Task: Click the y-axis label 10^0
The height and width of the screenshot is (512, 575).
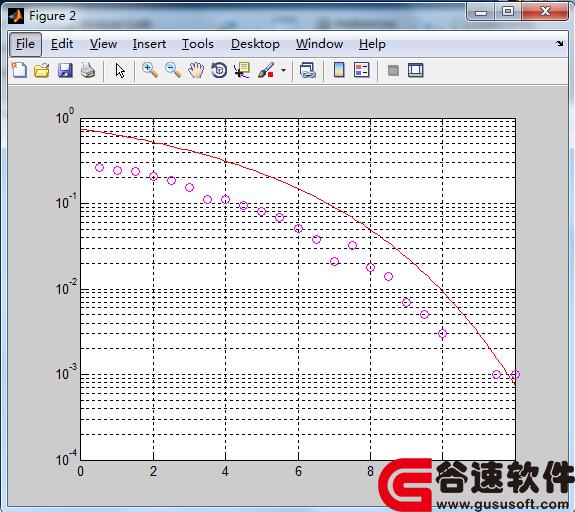Action: point(65,117)
